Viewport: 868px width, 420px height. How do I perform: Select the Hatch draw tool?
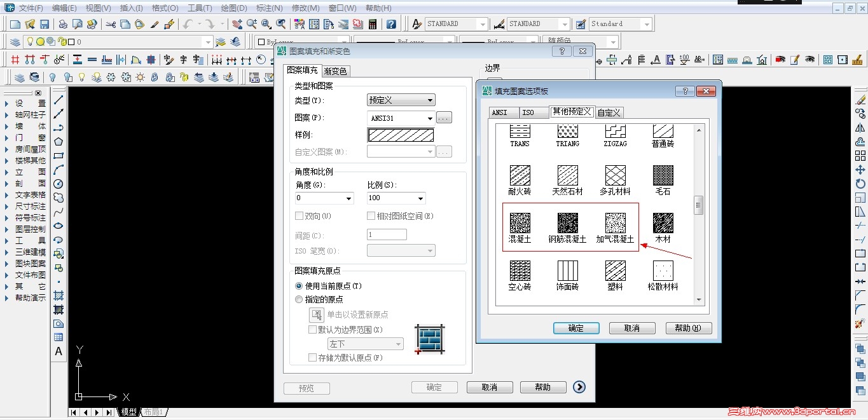[x=59, y=295]
